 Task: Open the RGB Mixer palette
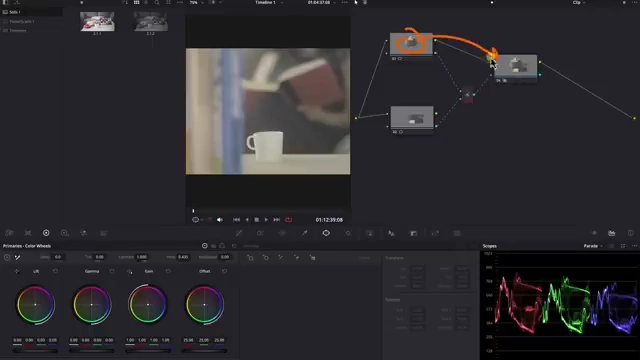point(84,233)
